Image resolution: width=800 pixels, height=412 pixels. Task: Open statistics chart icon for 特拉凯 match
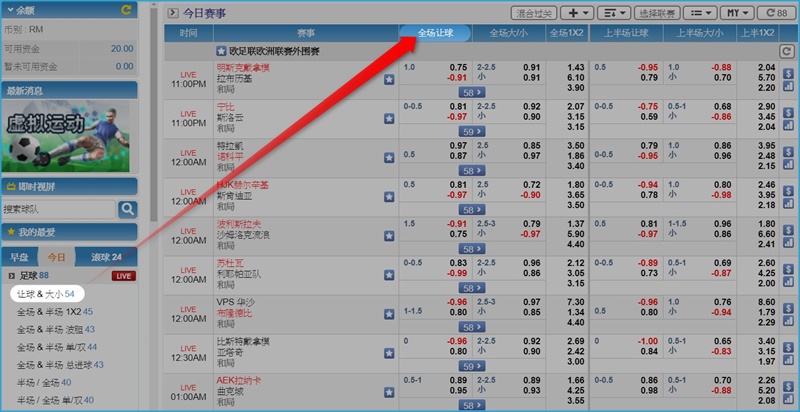pyautogui.click(x=788, y=165)
